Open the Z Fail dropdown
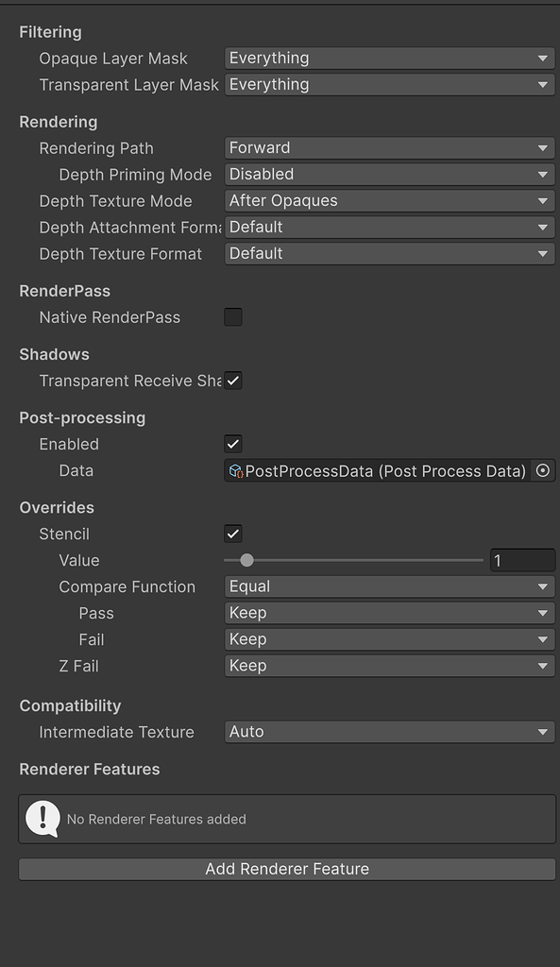This screenshot has height=967, width=560. pyautogui.click(x=389, y=665)
